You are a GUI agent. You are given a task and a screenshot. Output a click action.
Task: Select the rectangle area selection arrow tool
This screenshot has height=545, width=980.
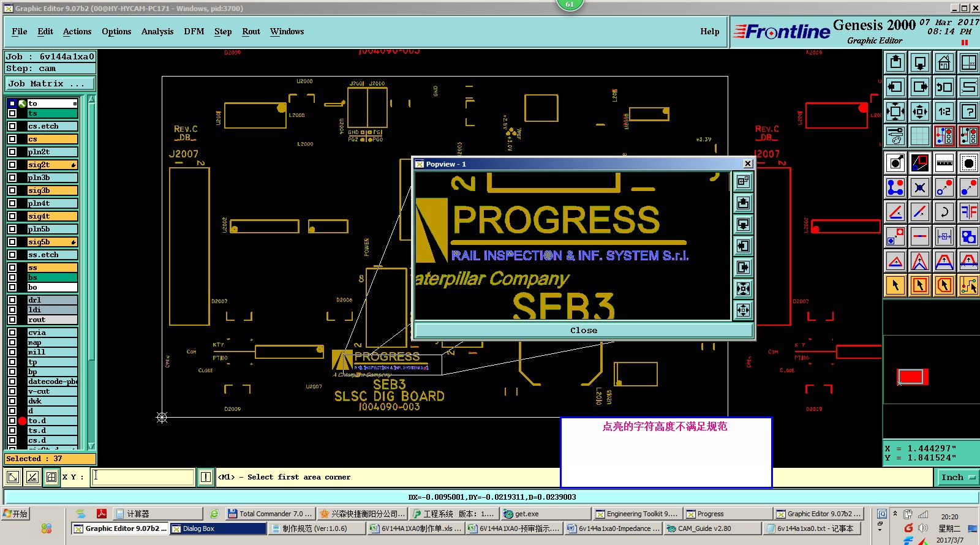pos(920,285)
